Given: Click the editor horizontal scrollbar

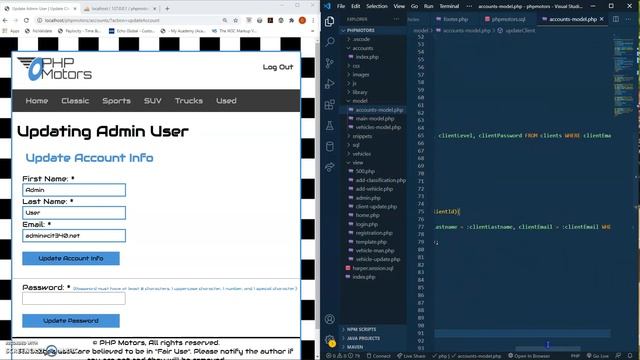Looking at the screenshot, I should point(548,349).
